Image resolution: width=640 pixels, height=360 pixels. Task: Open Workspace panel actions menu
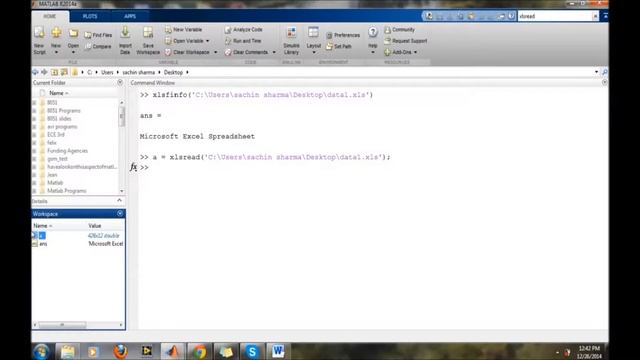120,213
